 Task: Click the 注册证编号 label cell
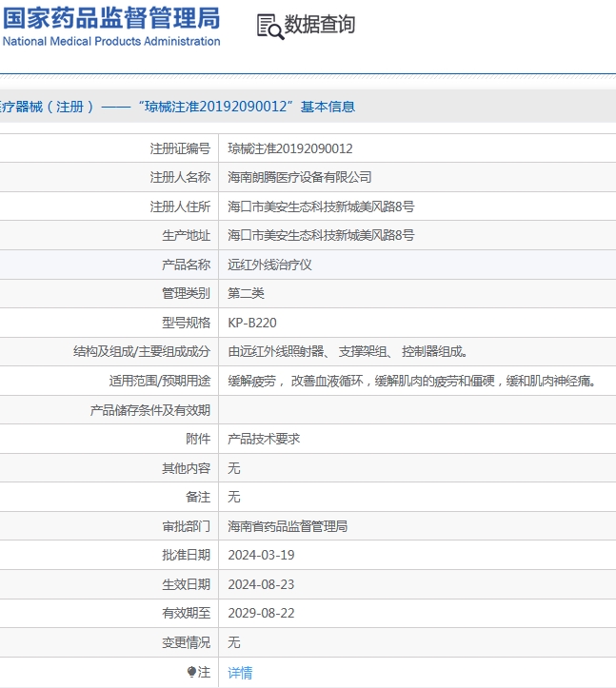coord(180,148)
